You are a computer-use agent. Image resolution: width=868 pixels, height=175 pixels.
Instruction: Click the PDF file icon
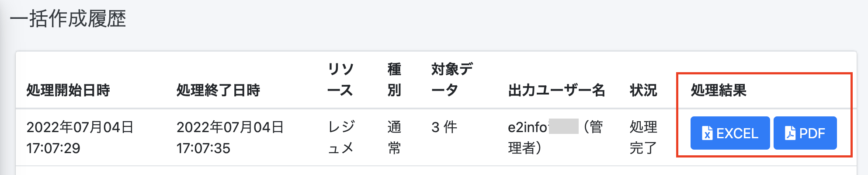pyautogui.click(x=790, y=133)
